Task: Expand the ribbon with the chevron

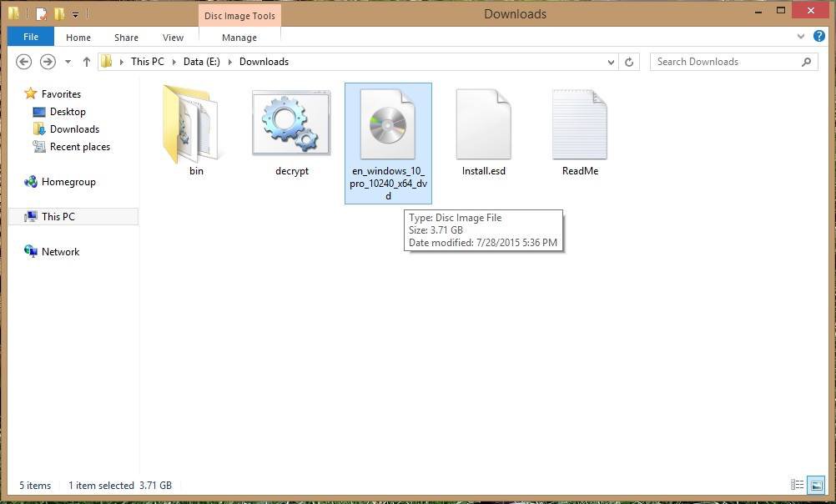Action: coord(801,36)
